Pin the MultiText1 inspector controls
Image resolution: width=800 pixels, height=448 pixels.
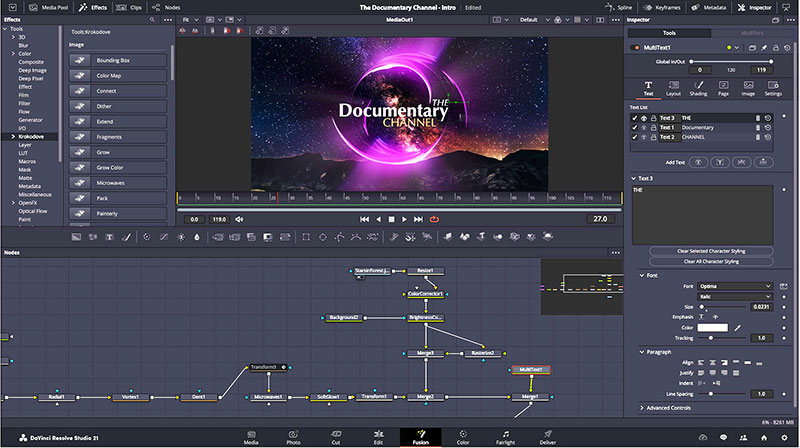(764, 47)
